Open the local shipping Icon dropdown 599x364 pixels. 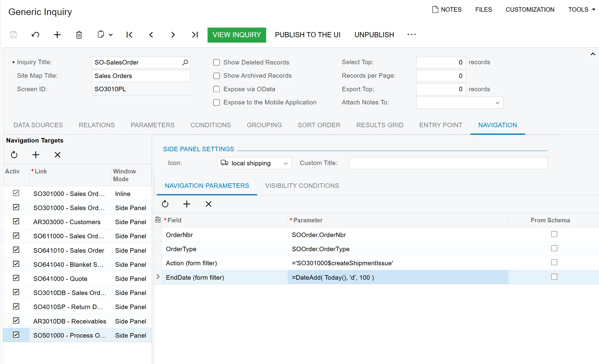coord(285,164)
